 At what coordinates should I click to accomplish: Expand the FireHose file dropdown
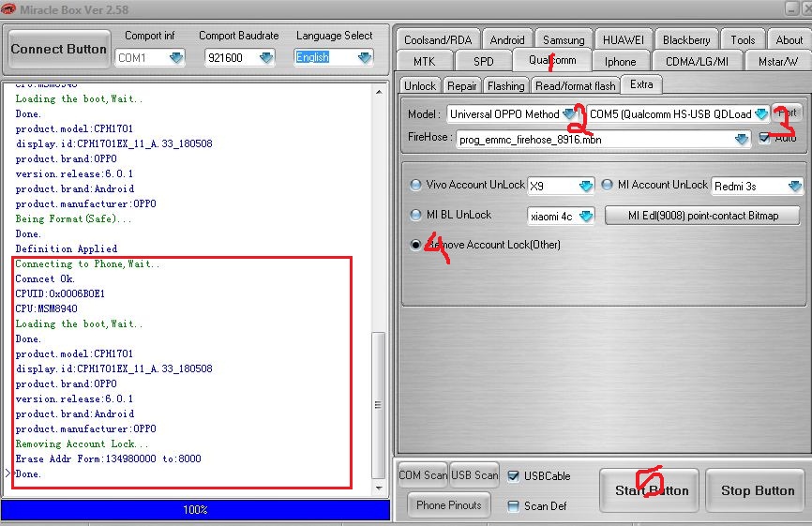[x=742, y=139]
